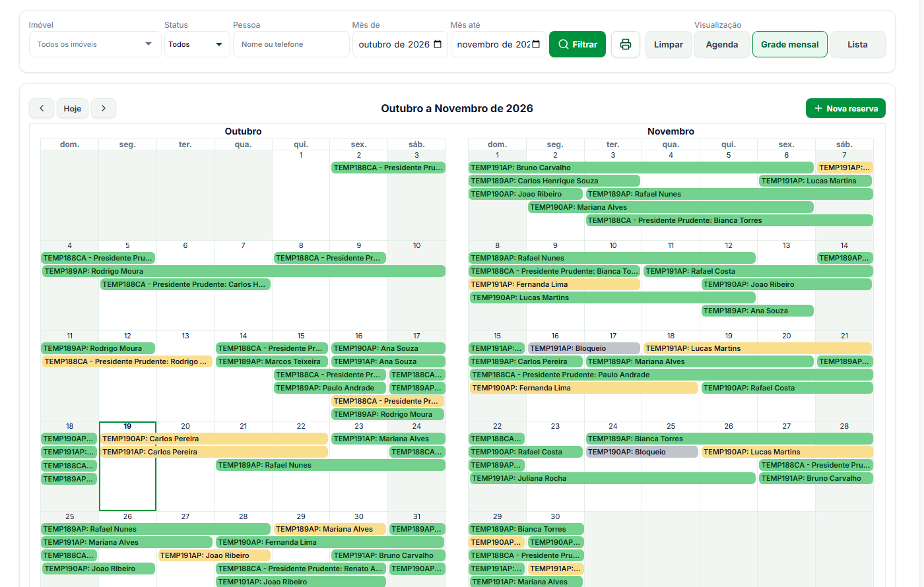Screen dimensions: 924x587
Task: Create a Nova reserva
Action: click(845, 108)
